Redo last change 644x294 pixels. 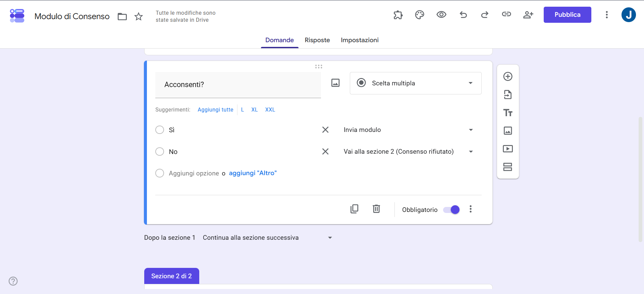[x=485, y=14]
